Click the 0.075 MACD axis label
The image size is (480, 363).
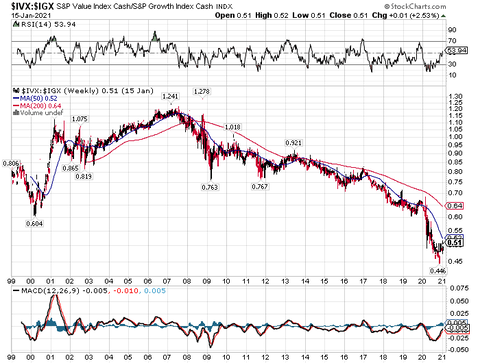pyautogui.click(x=458, y=289)
